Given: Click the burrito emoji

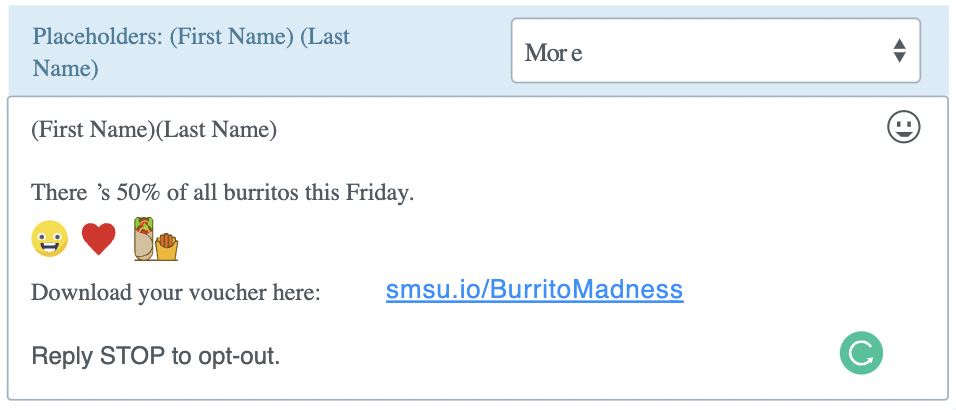Looking at the screenshot, I should (144, 239).
